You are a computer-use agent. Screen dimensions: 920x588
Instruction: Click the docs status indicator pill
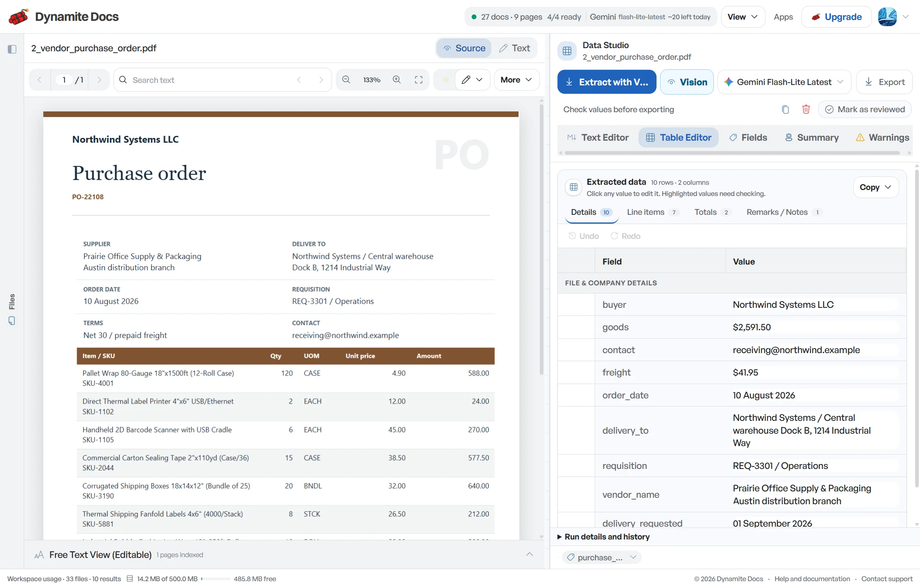click(x=591, y=17)
